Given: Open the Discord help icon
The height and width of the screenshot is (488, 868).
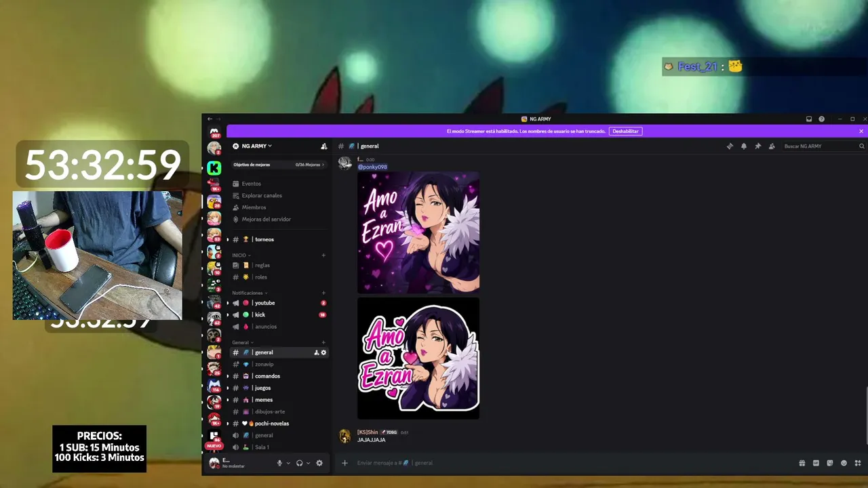Looking at the screenshot, I should [x=822, y=119].
